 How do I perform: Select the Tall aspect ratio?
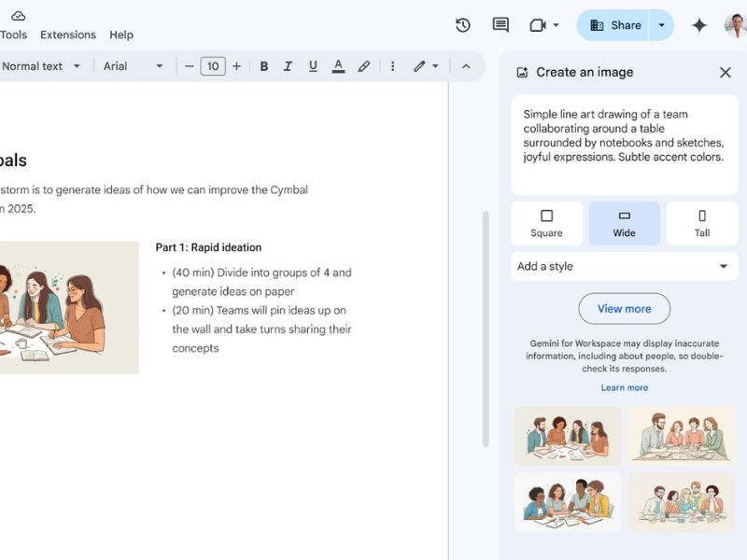702,223
